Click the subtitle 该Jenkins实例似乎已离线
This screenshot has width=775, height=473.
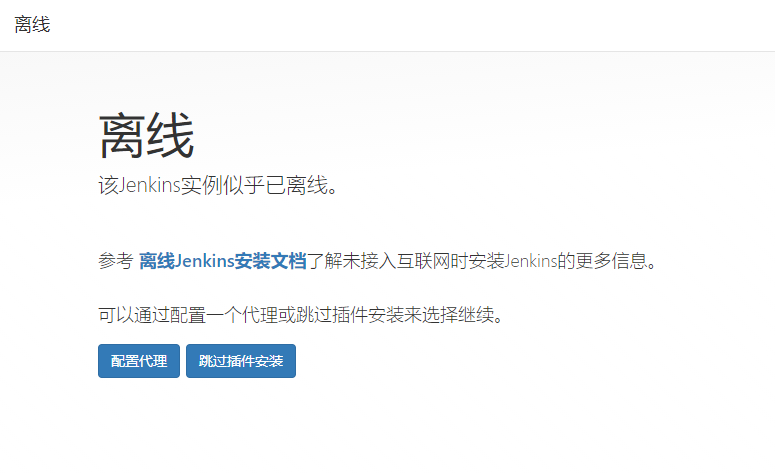(218, 186)
